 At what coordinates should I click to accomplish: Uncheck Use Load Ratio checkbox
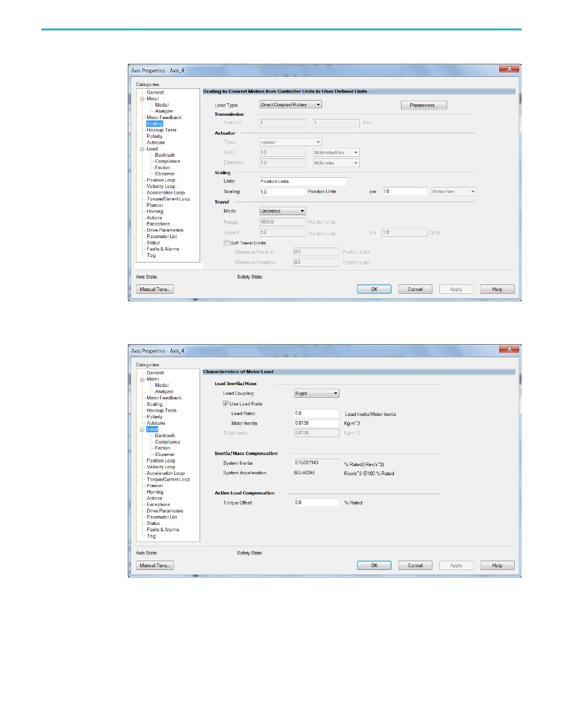coord(226,404)
